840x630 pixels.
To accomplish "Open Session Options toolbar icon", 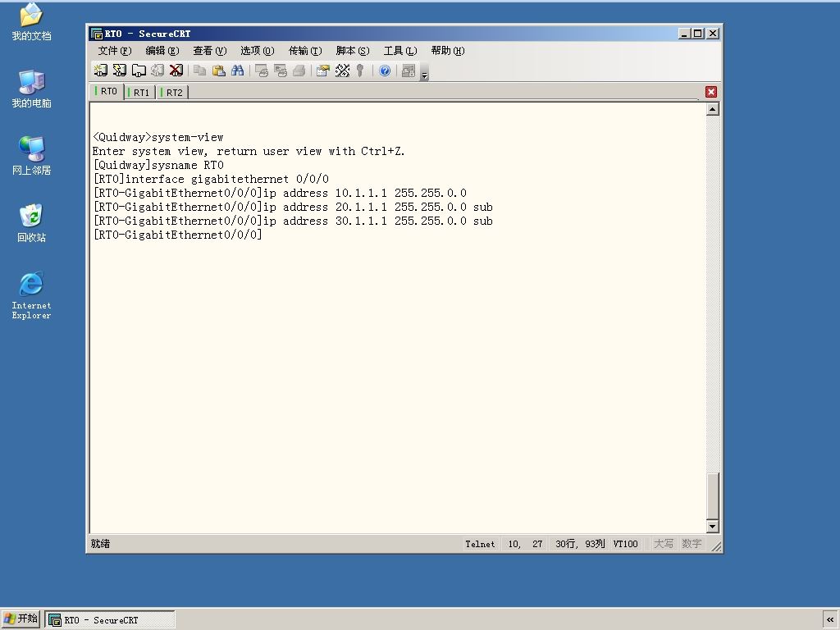I will pyautogui.click(x=322, y=71).
